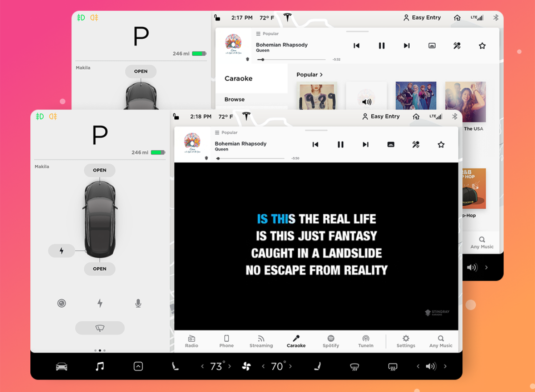Open the wiper controls button
The image size is (535, 392).
[100, 328]
